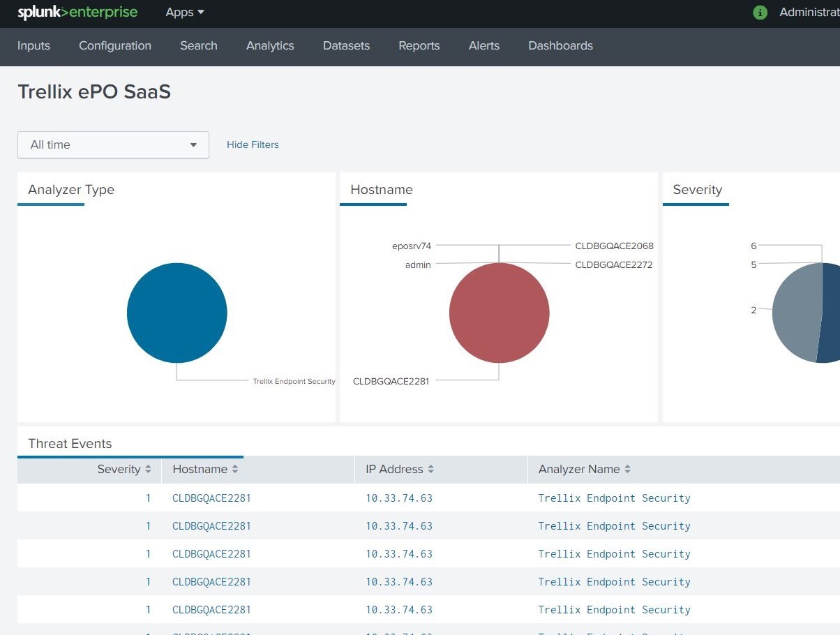Click Trellix Endpoint Security in fourth table row
Screen dimensions: 840x635
click(x=615, y=582)
